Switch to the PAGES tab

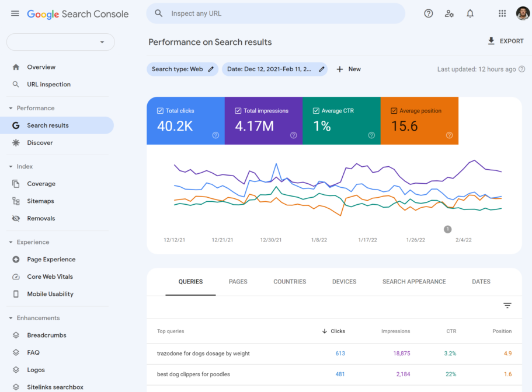pyautogui.click(x=238, y=281)
